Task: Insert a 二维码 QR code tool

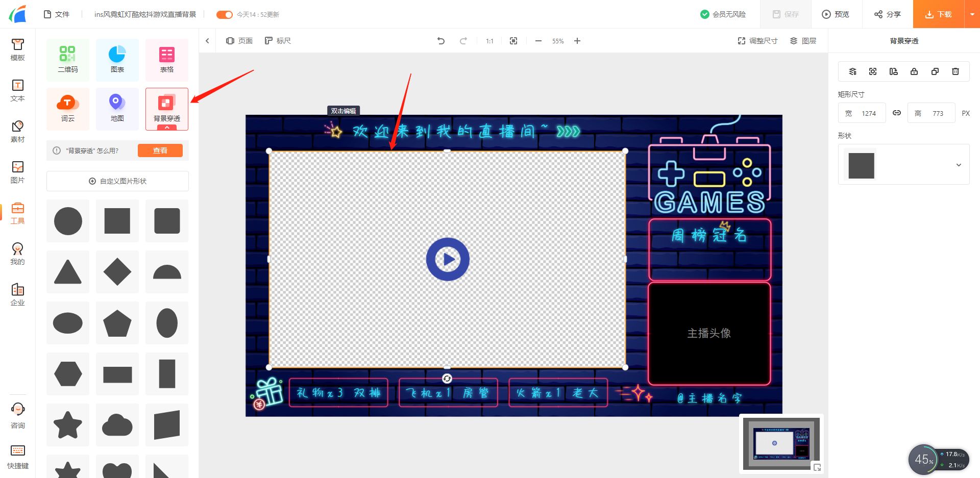Action: coord(68,60)
